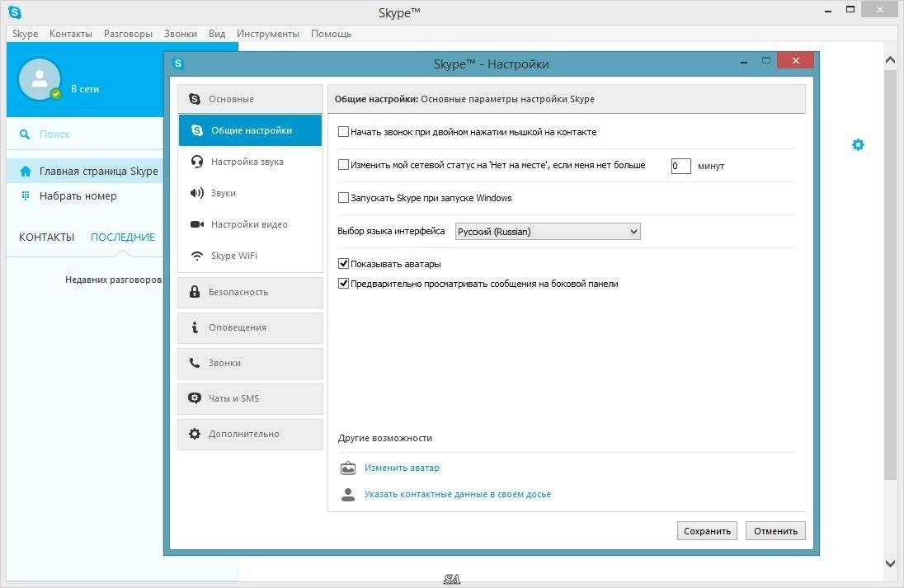Click the 'В сети' status text

point(85,89)
